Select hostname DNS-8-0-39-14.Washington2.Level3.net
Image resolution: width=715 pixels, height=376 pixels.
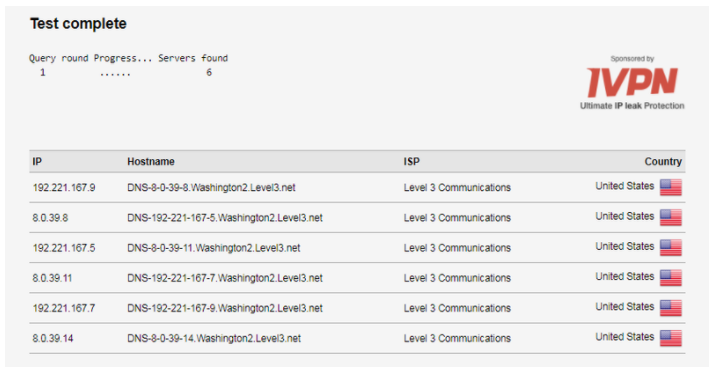[214, 338]
